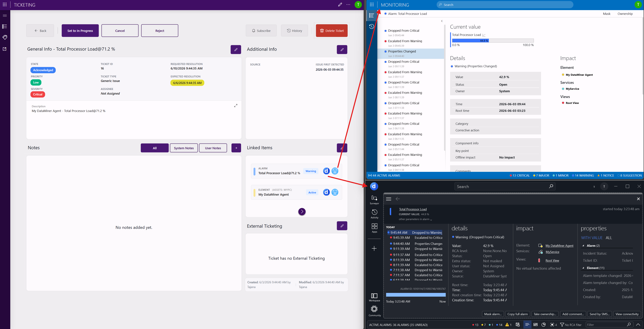The image size is (644, 329).
Task: Toggle 7 MAJOR filter in Monitoring footer
Action: 541,175
